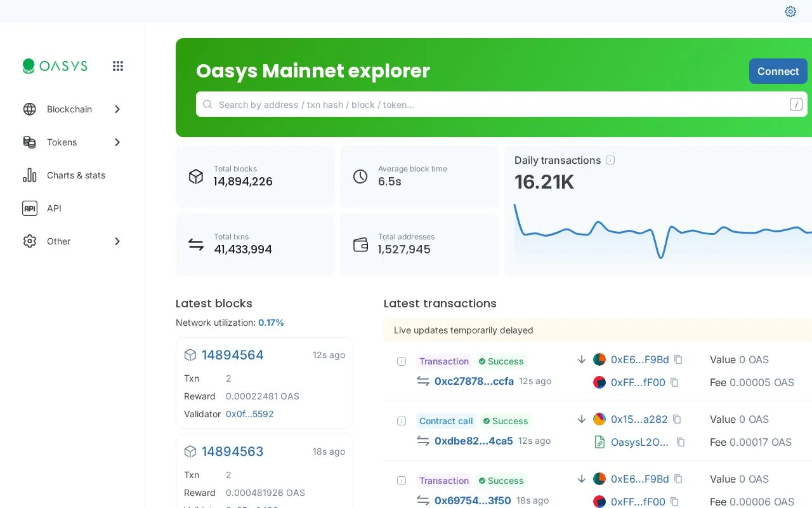This screenshot has width=812, height=508.
Task: Click the Blockchain globe icon
Action: click(30, 109)
